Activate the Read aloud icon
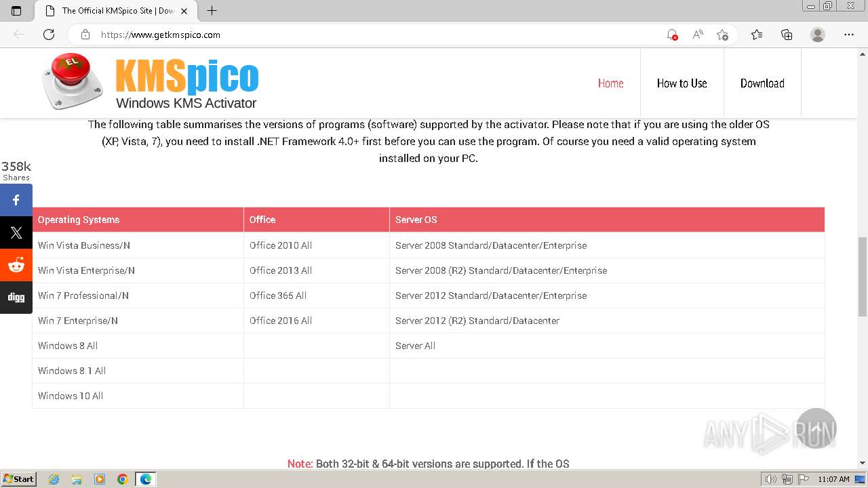This screenshot has width=868, height=488. [x=697, y=35]
